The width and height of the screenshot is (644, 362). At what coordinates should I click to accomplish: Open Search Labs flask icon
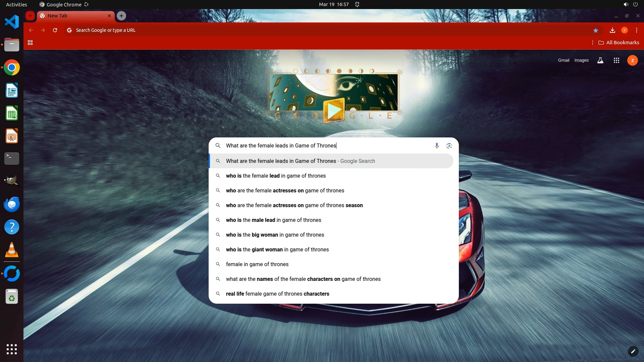coord(600,60)
